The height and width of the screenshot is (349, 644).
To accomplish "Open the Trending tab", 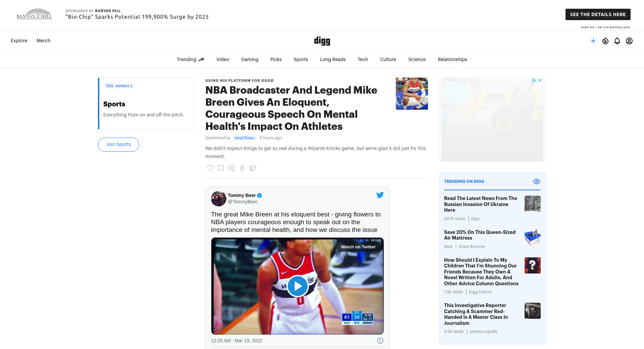I will 190,59.
